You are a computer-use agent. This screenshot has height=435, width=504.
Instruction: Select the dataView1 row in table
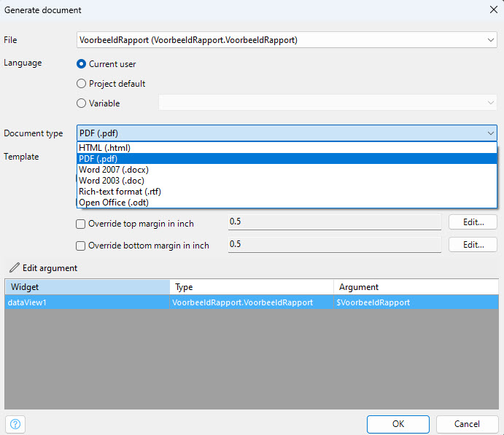click(x=88, y=302)
